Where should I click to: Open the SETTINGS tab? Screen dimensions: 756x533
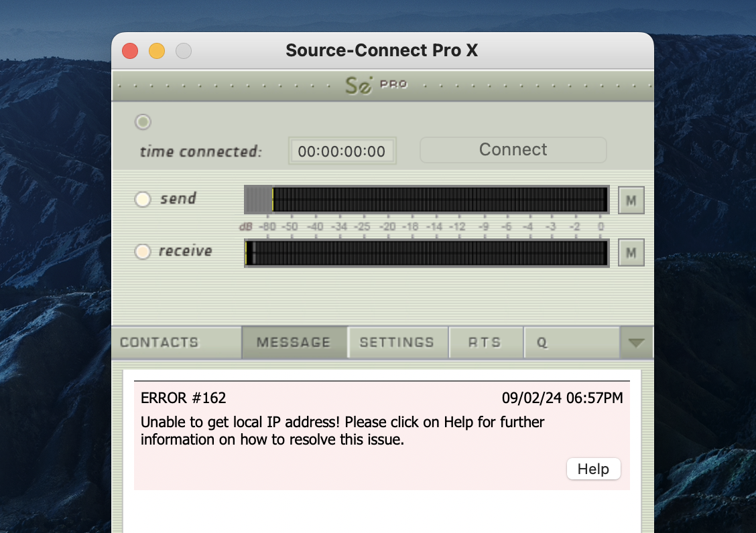[x=397, y=343]
